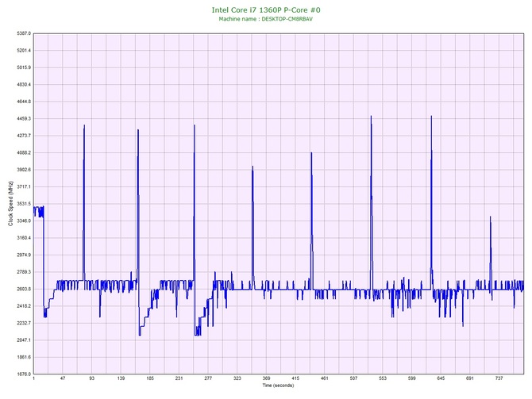Click the 461 time axis tick label
Image resolution: width=532 pixels, height=399 pixels.
(x=325, y=378)
